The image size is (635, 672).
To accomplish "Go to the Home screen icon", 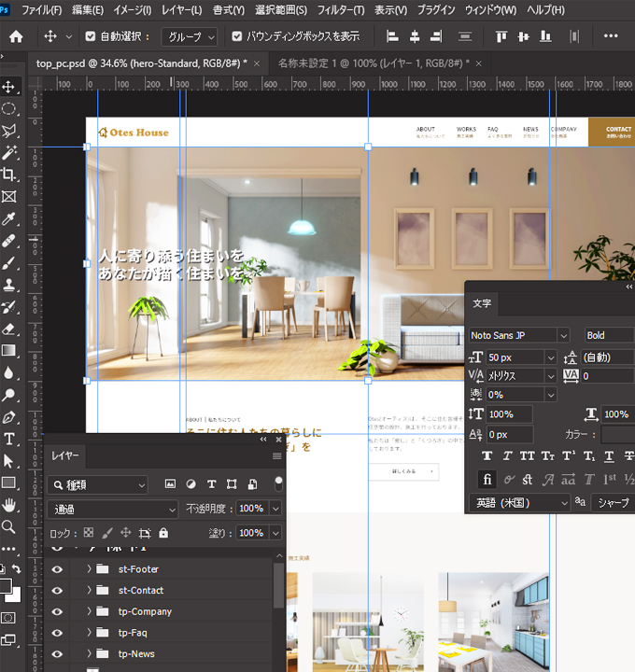I will (x=16, y=36).
